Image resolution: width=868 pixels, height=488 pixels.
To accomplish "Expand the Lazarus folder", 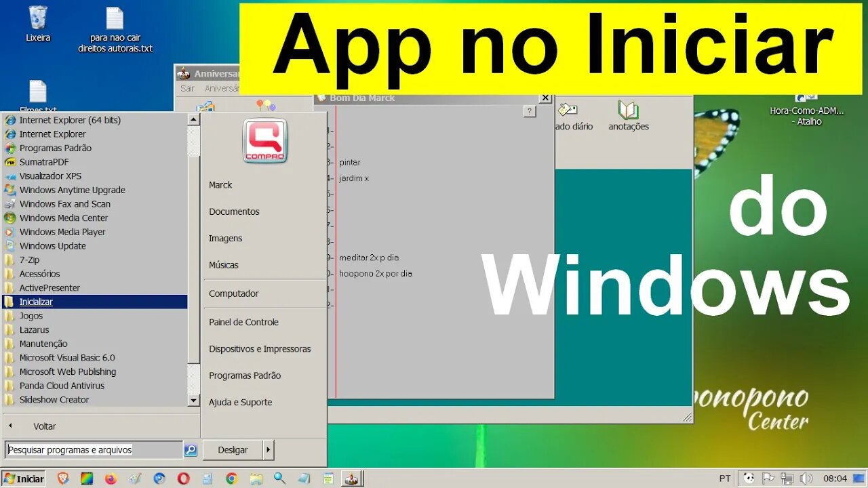I will click(94, 330).
